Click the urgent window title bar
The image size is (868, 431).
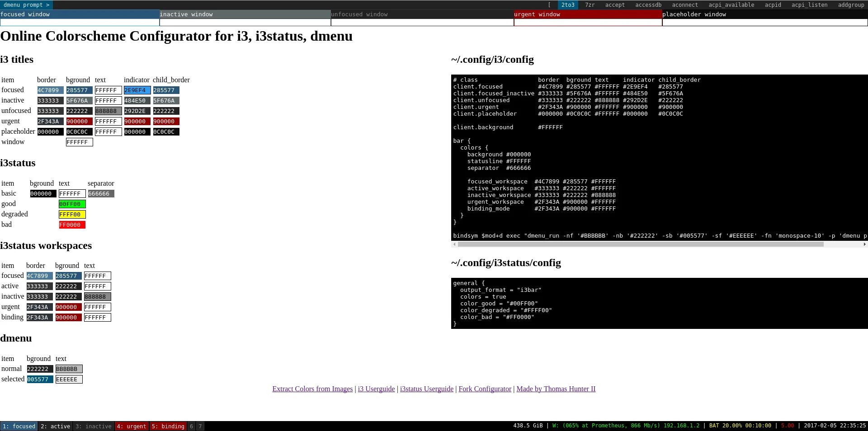588,14
